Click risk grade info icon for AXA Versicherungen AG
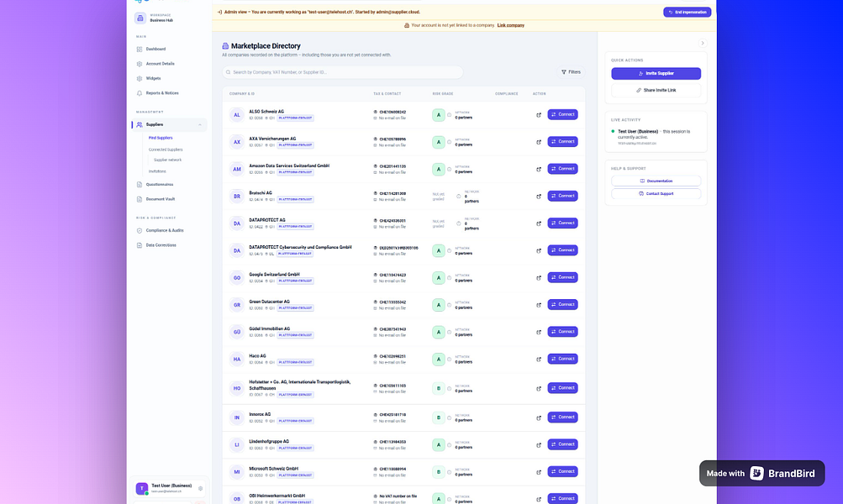The width and height of the screenshot is (843, 504). click(450, 142)
